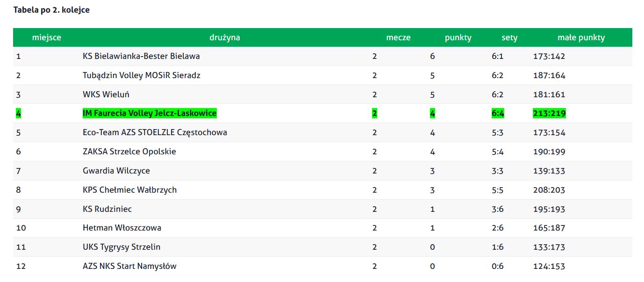
Task: Click the 'Tabela po 2. kolejce' heading
Action: tap(51, 10)
